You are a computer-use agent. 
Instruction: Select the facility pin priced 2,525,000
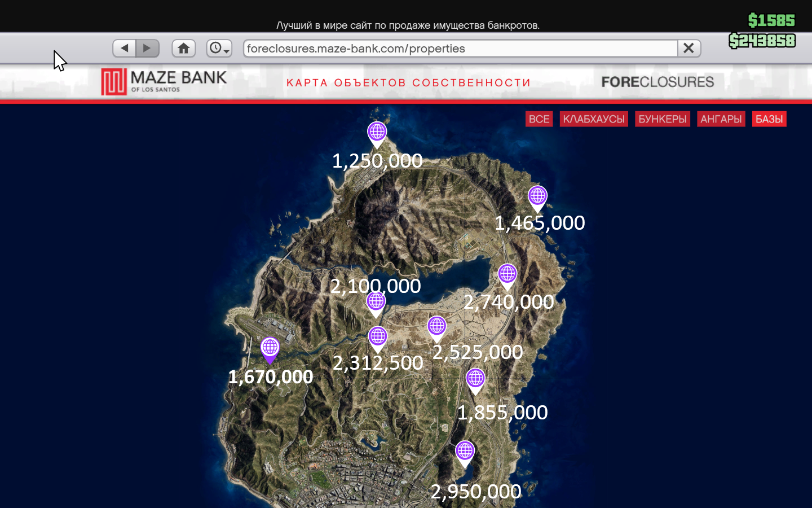437,329
